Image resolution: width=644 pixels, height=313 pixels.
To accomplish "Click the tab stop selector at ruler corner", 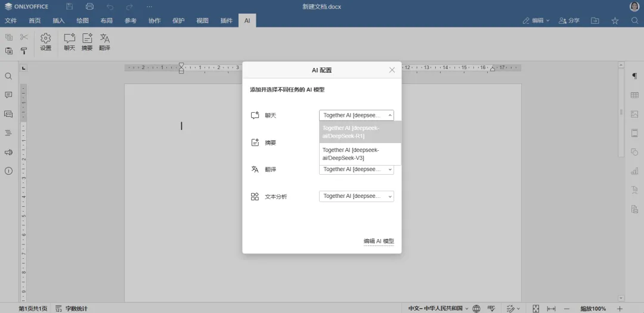I will [24, 68].
